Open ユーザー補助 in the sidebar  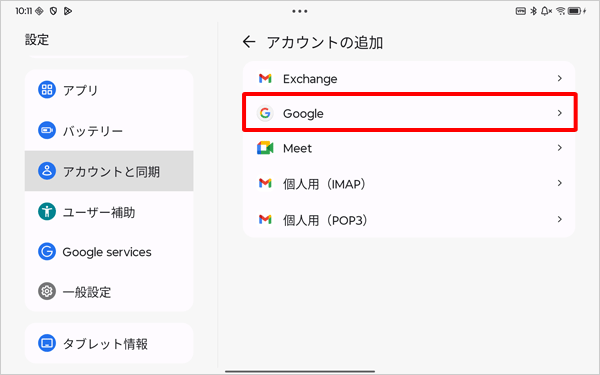point(109,211)
